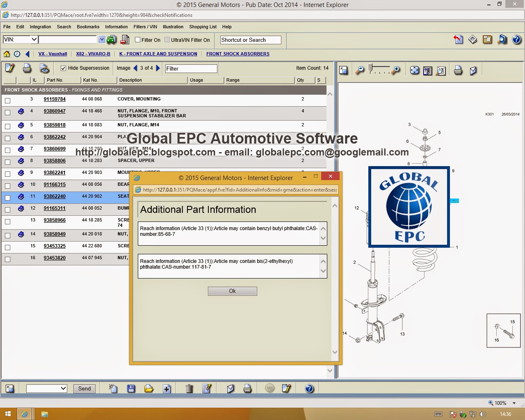Click the back arrow in breadcrumb bar
Viewport: 525px width, 420px height.
(x=27, y=54)
